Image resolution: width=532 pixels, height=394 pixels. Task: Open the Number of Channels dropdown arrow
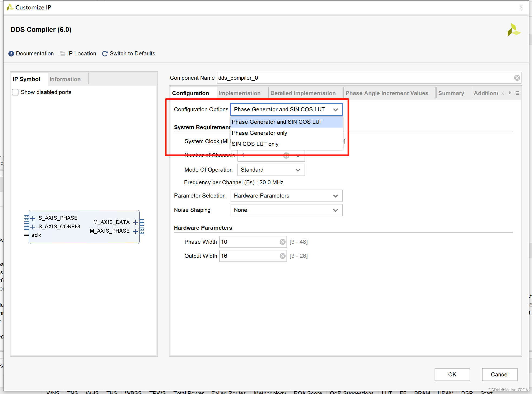tap(298, 156)
